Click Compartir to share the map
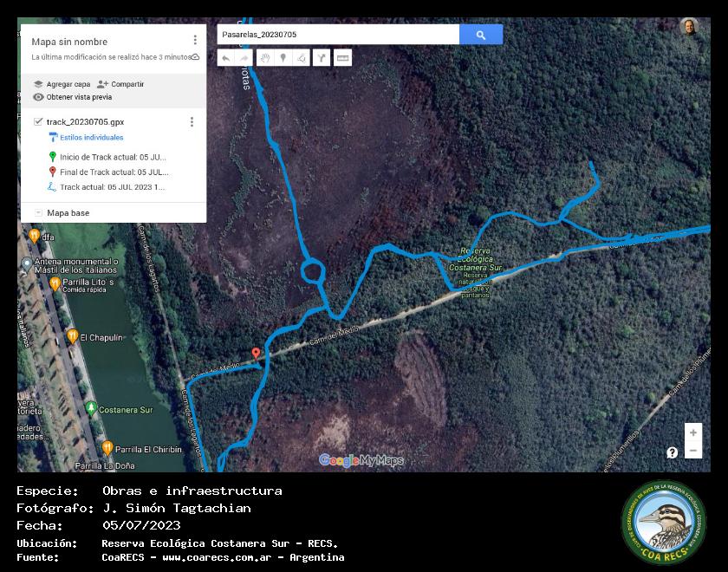The width and height of the screenshot is (728, 572). click(x=120, y=84)
